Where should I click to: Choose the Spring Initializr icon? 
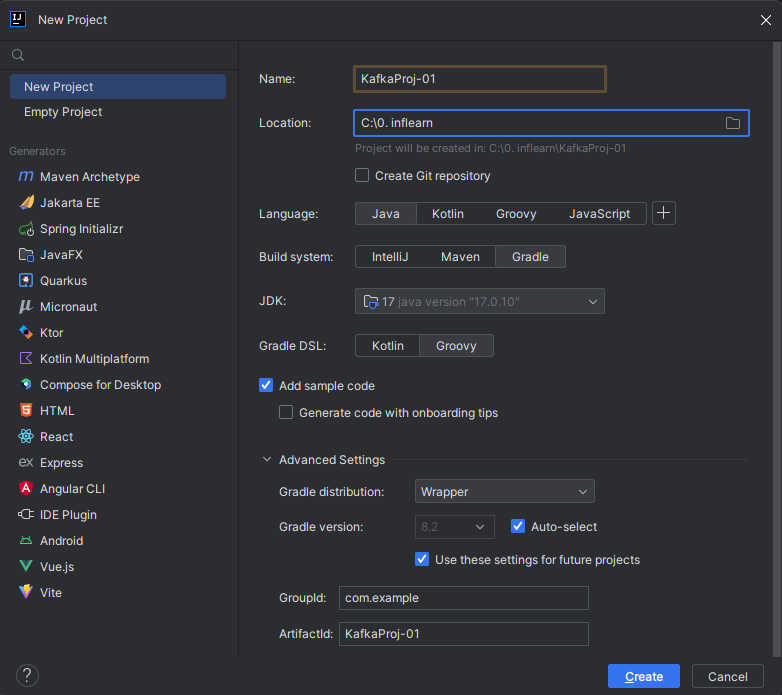click(x=26, y=229)
